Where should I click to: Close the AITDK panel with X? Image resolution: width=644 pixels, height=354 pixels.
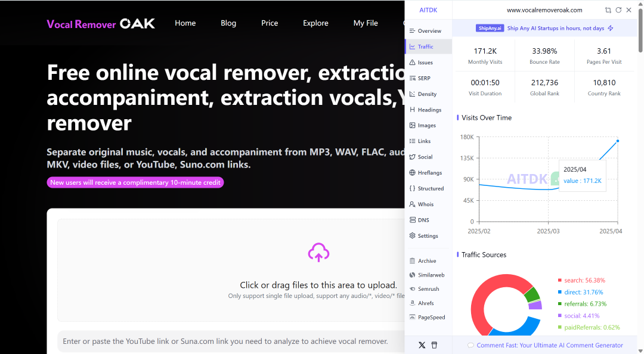pos(629,10)
